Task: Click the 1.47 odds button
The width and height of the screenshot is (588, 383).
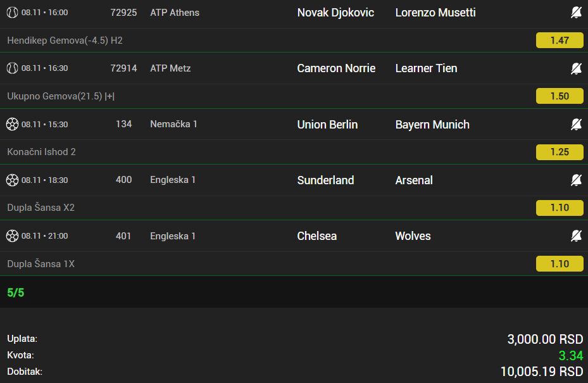Action: 560,41
